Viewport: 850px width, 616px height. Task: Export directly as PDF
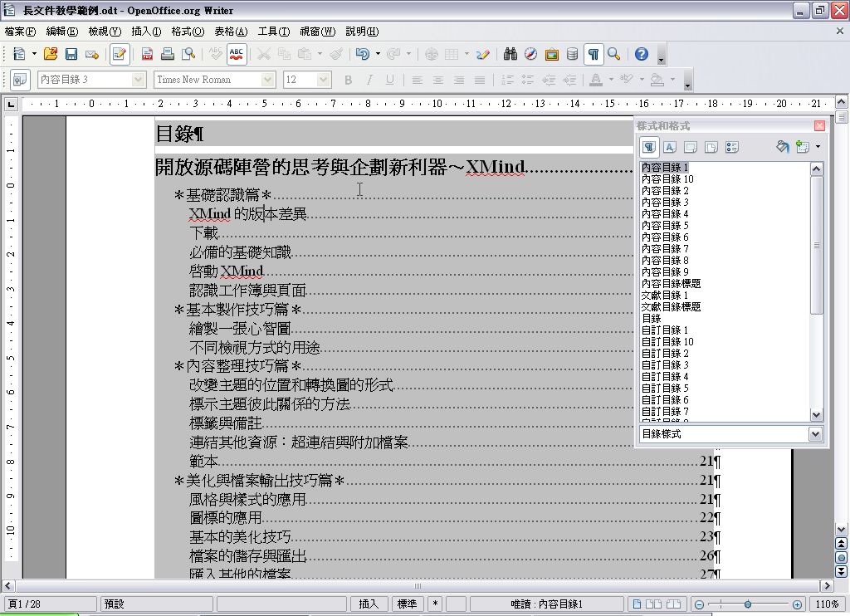147,54
